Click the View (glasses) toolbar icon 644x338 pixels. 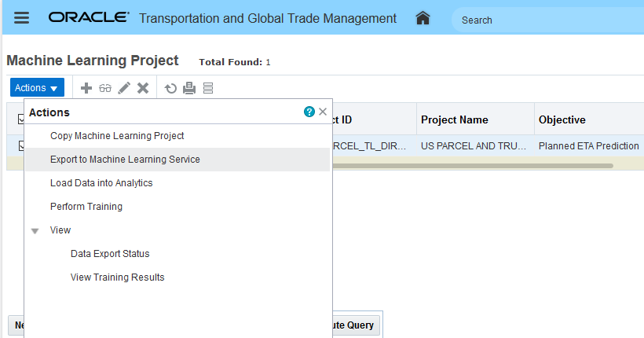point(105,88)
